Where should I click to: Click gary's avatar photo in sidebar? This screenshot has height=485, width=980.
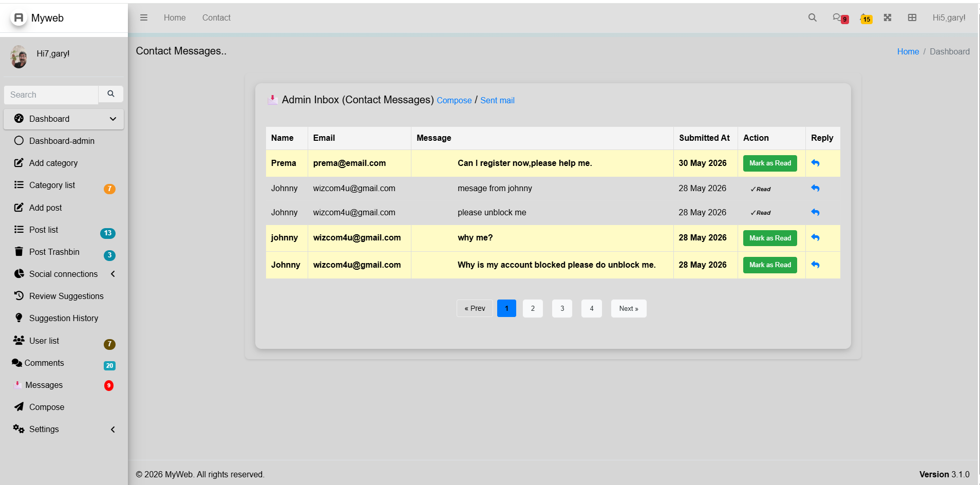coord(19,57)
